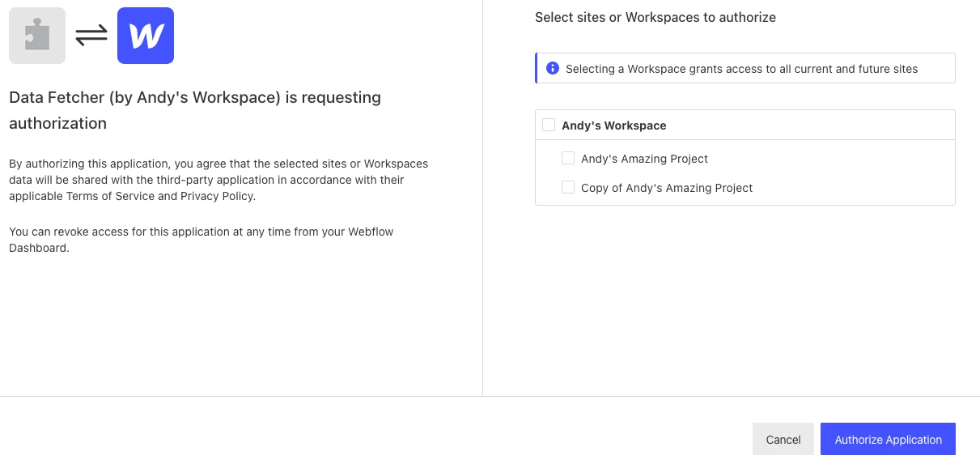Screen dimensions: 980x464
Task: Click the 'Select sites or Workspaces to authorize' heading
Action: 655,17
